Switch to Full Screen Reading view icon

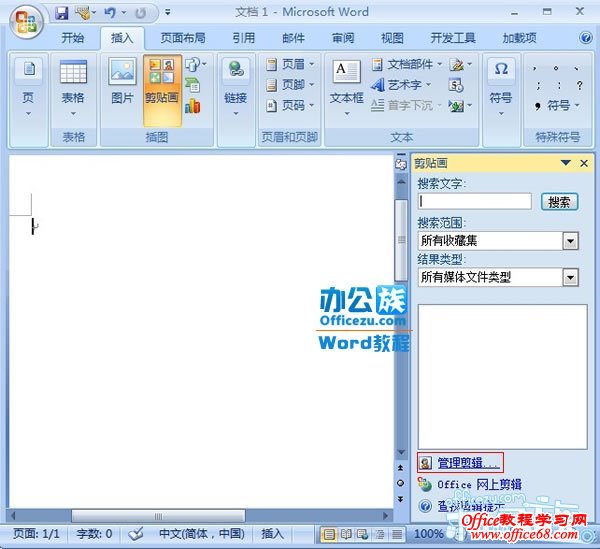click(x=346, y=534)
